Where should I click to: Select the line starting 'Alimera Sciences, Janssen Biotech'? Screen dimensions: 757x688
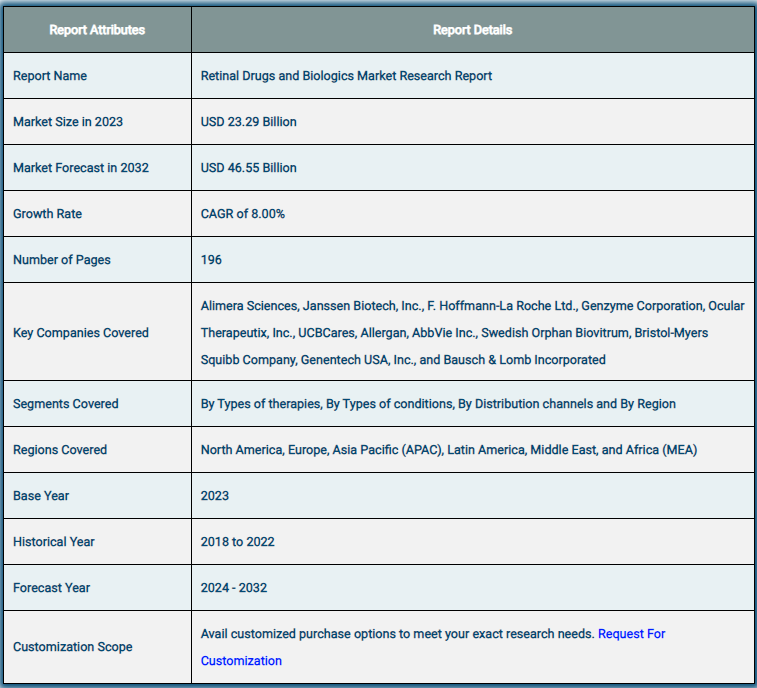tap(473, 306)
